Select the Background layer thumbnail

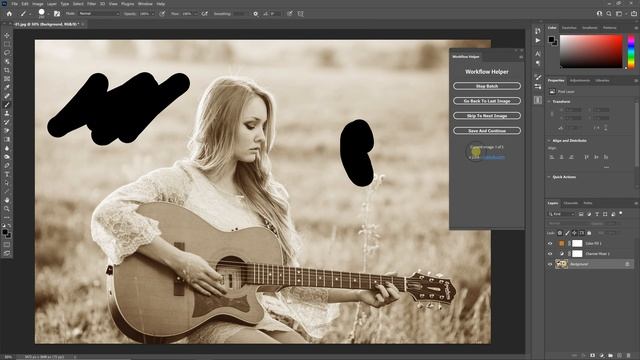562,264
